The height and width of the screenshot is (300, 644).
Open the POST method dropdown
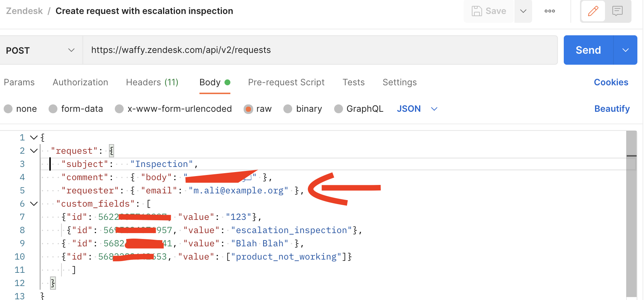[40, 50]
